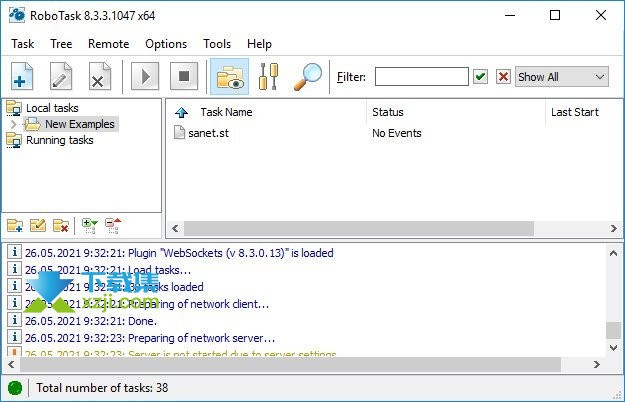This screenshot has height=402, width=625.
Task: Expand the New Examples folder arrow
Action: pyautogui.click(x=13, y=124)
